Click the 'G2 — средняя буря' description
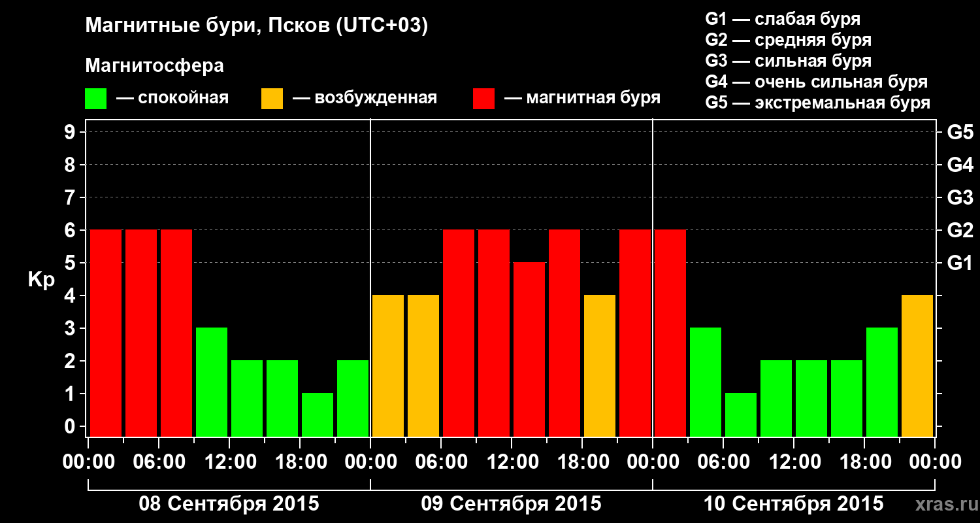 (788, 40)
